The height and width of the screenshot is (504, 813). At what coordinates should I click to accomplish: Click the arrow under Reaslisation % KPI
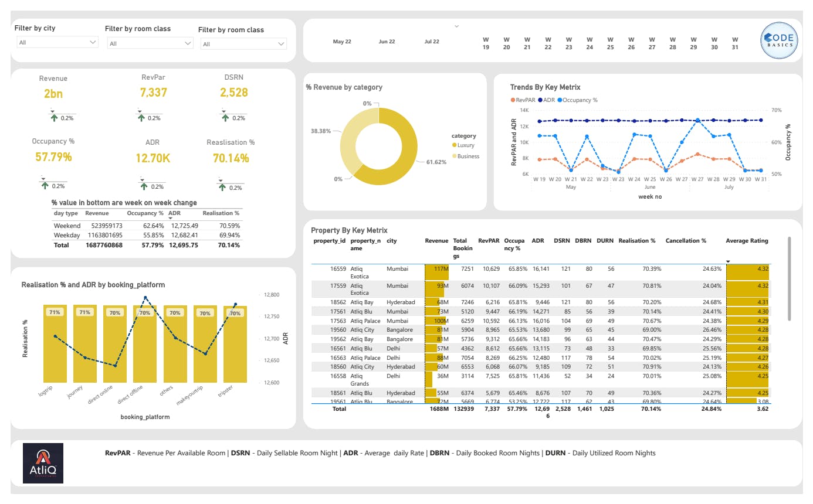(x=222, y=187)
